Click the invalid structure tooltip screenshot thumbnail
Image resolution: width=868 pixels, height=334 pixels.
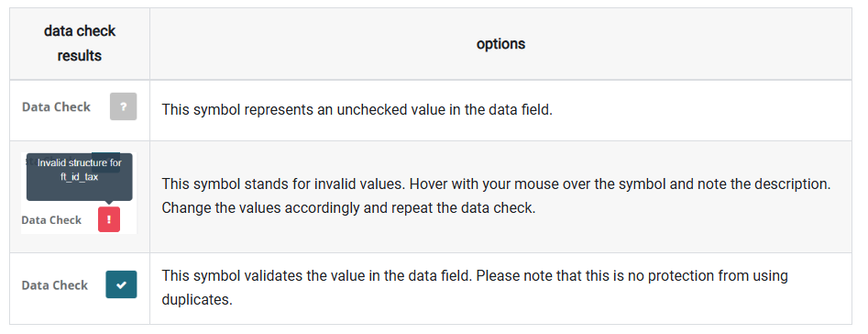coord(79,193)
